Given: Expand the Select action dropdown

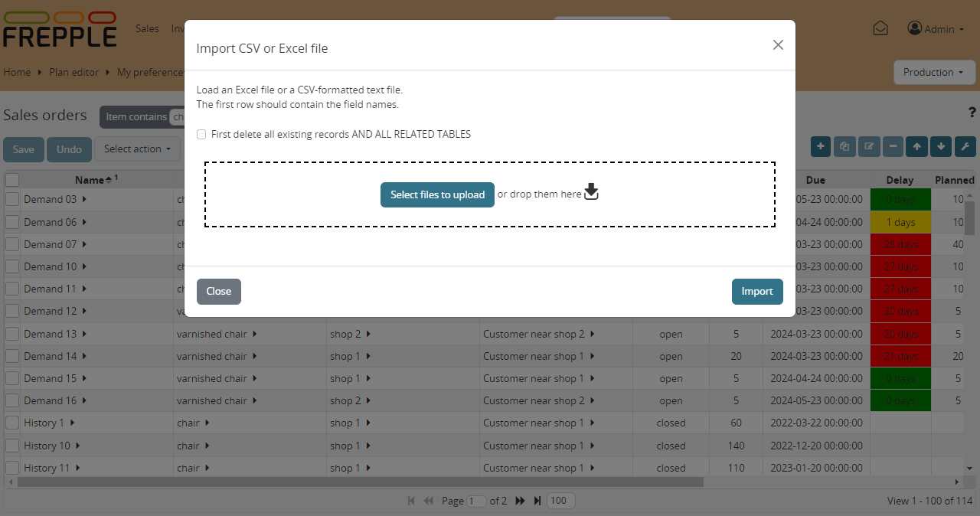Looking at the screenshot, I should 138,149.
